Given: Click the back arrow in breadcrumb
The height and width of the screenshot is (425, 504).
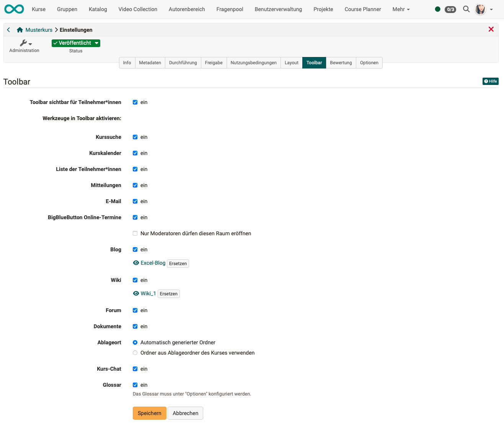Looking at the screenshot, I should click(8, 30).
